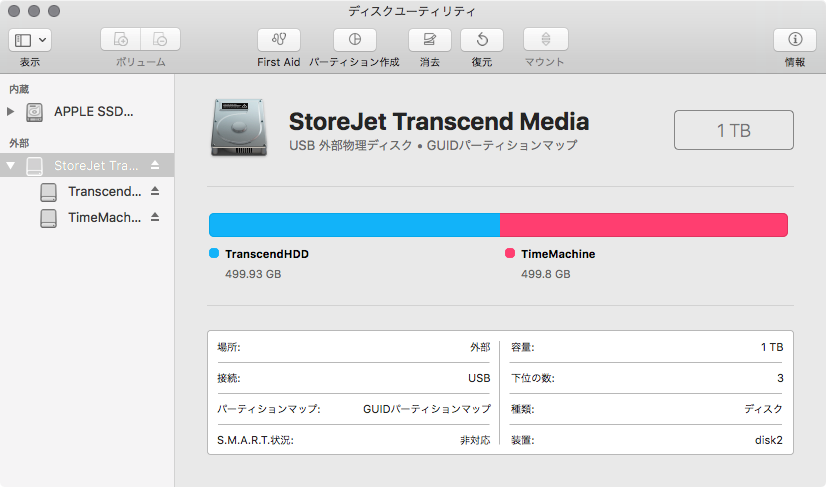826x487 pixels.
Task: Click the パーティションマップ row value
Action: pyautogui.click(x=427, y=409)
